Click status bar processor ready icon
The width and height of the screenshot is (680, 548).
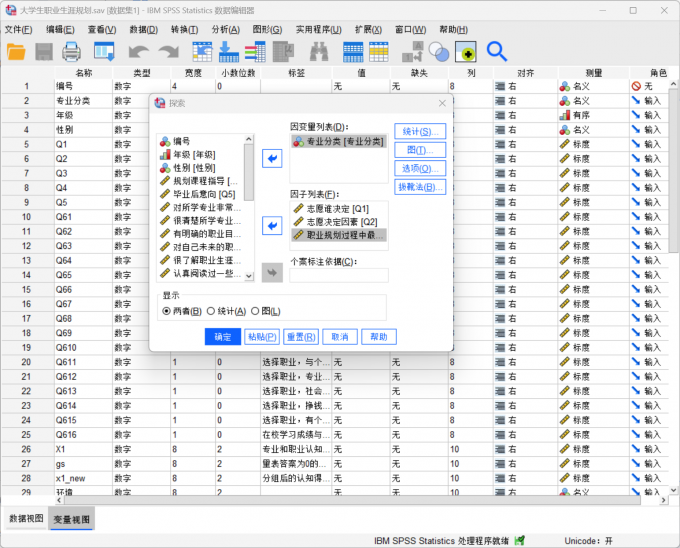[x=519, y=541]
